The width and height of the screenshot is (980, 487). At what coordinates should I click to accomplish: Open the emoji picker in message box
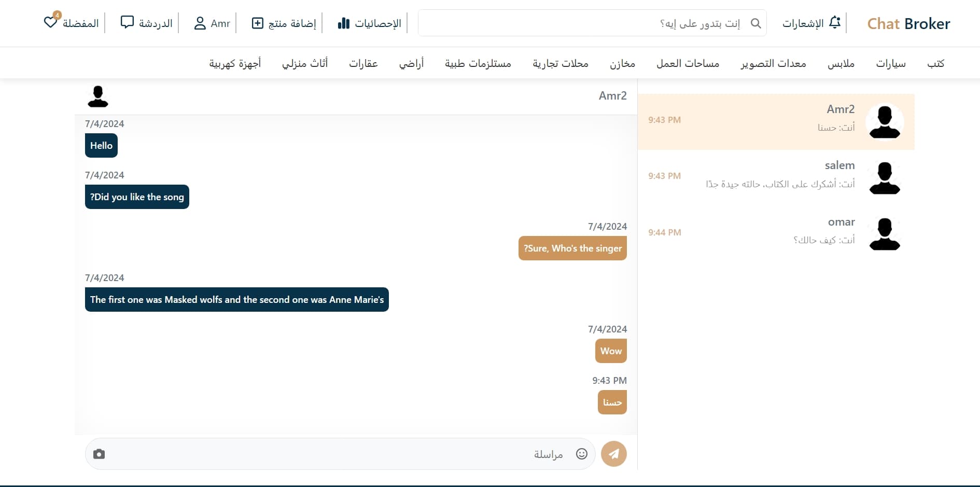coord(582,454)
